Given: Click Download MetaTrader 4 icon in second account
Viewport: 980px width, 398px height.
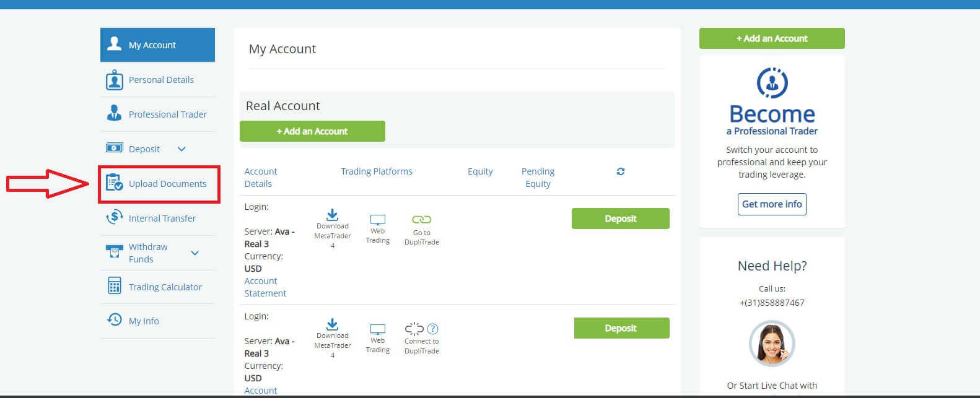Looking at the screenshot, I should [332, 325].
